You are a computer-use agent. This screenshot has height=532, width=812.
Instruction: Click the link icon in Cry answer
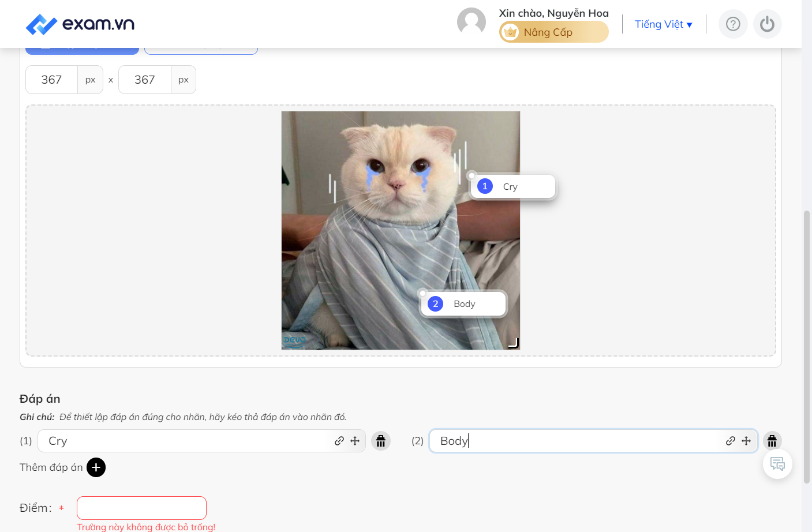[x=339, y=441]
